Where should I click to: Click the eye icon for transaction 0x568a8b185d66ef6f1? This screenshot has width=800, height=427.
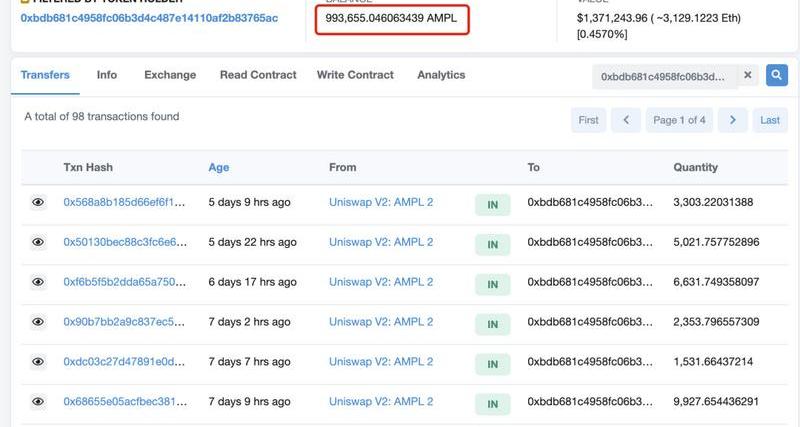[x=38, y=202]
